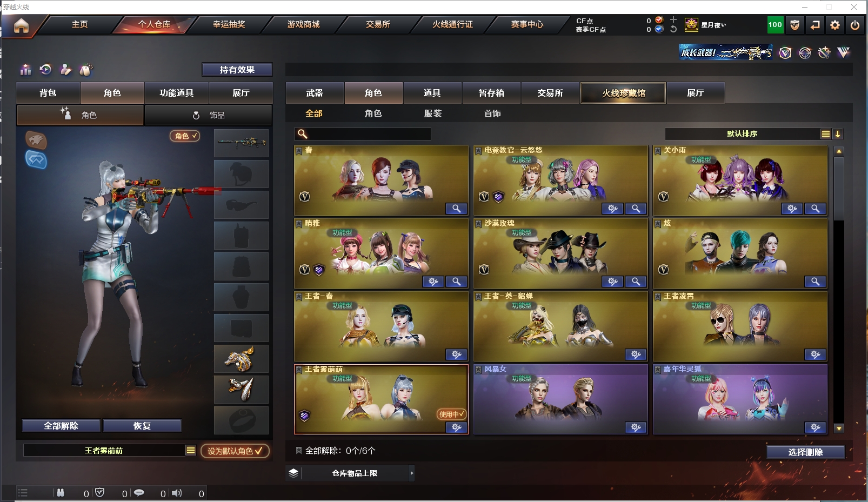Toggle the 角色 checkmark pill above the character

click(x=185, y=136)
